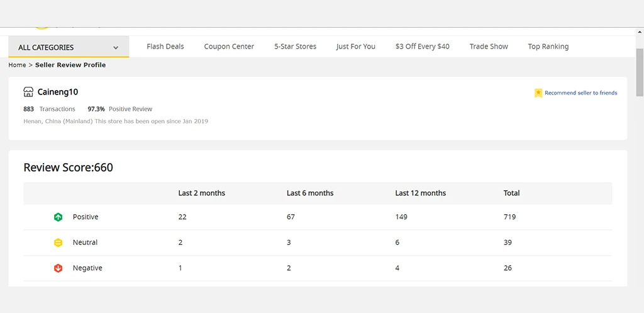Click the green Positive arrow icon

click(x=58, y=217)
